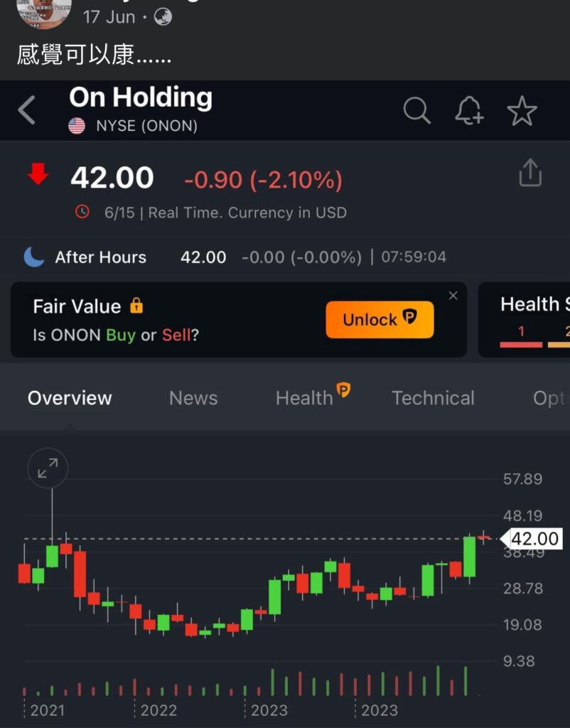Open the poster's profile picture

tap(44, 13)
